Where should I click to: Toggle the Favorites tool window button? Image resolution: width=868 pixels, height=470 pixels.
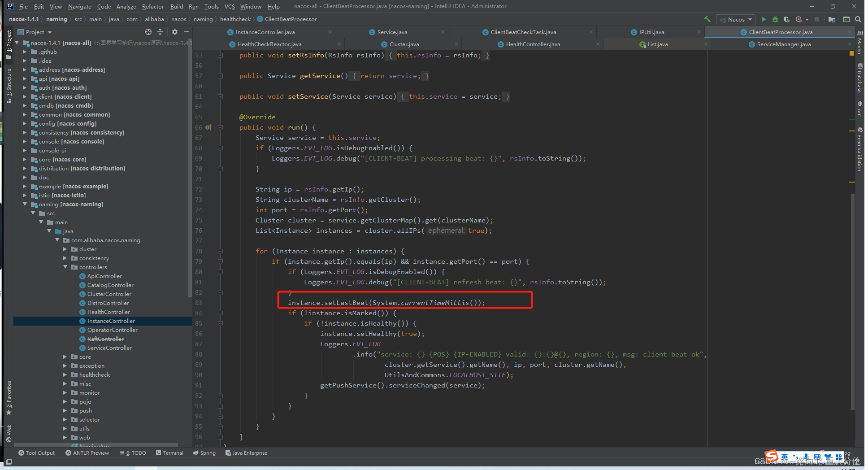click(9, 398)
